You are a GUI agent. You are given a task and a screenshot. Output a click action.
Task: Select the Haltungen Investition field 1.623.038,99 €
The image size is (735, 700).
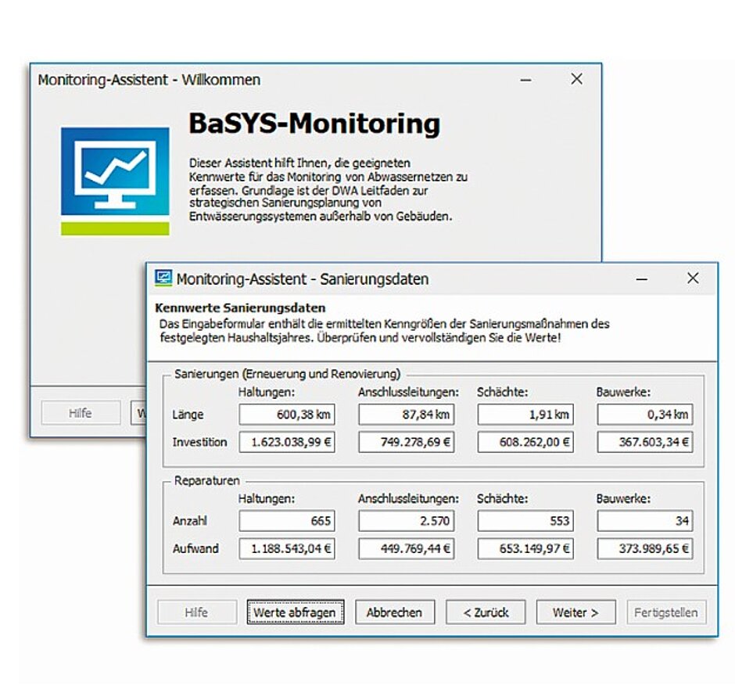coord(287,443)
